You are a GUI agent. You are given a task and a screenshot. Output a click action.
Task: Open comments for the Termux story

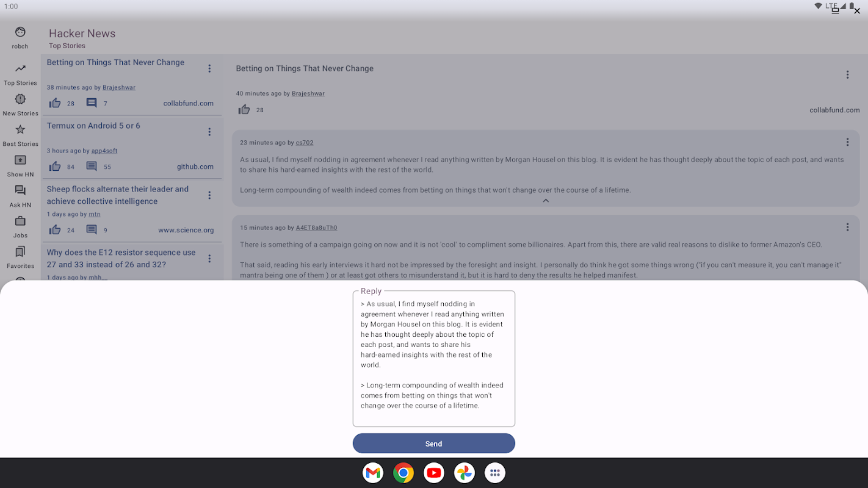[x=92, y=167]
